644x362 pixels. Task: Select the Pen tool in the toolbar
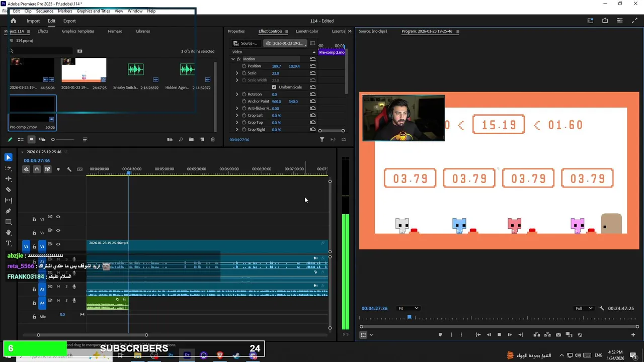click(8, 211)
